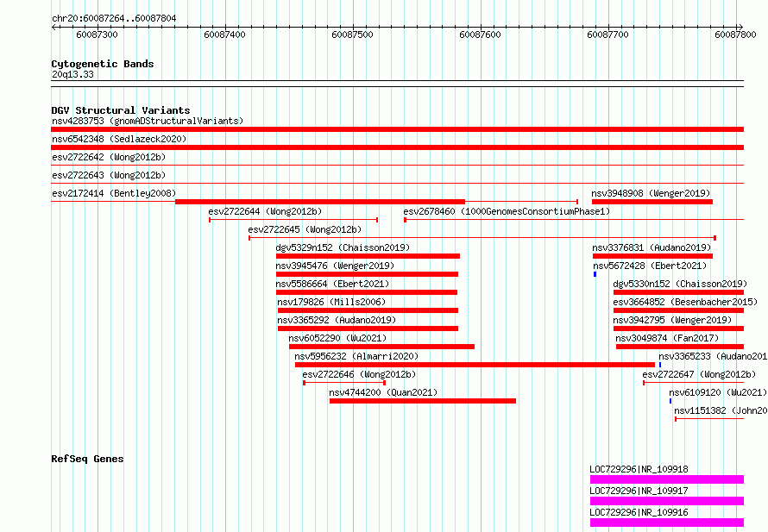The height and width of the screenshot is (532, 768).
Task: Click magenta bar for NR_109916 transcript
Action: (x=667, y=523)
